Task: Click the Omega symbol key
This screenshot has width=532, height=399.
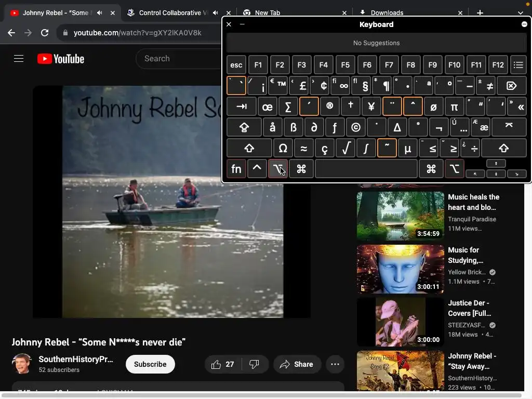Action: coord(283,148)
